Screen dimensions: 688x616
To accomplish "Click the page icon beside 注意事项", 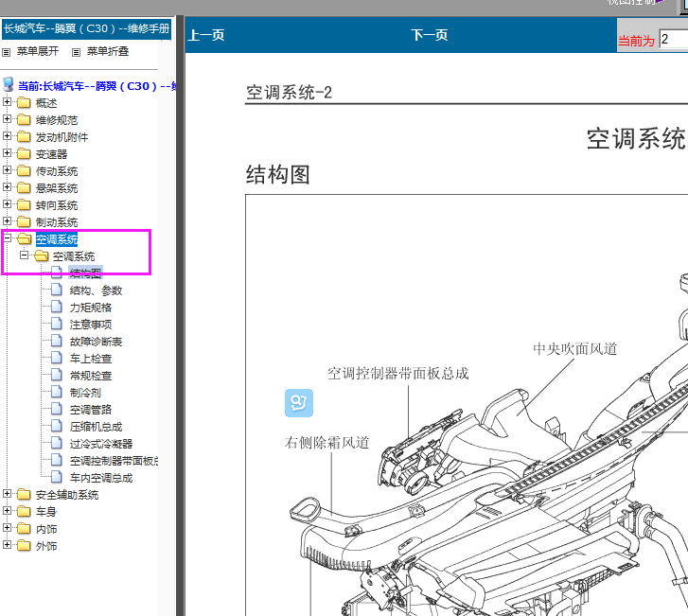I will coord(57,324).
